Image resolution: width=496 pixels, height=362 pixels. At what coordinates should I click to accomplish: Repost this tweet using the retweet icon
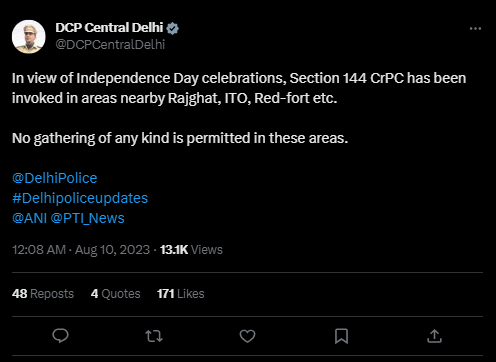click(154, 336)
